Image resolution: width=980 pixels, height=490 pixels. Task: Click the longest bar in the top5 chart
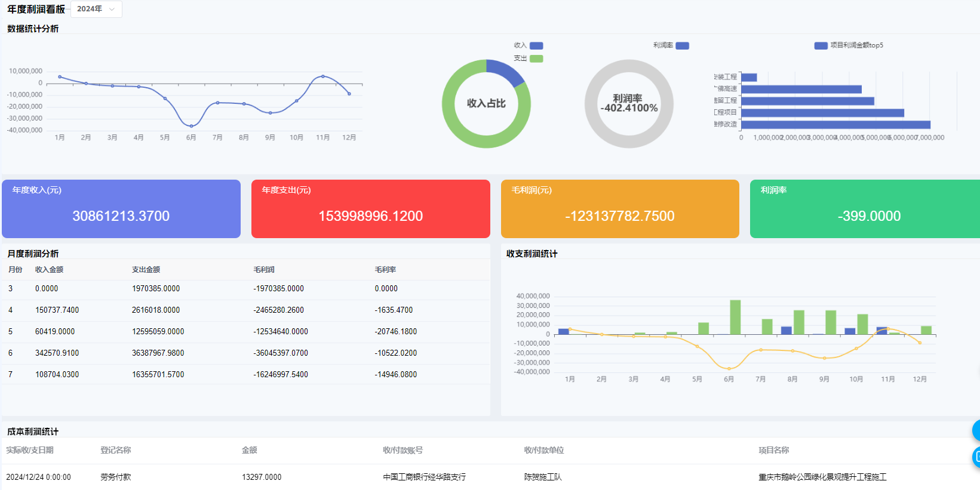(835, 125)
